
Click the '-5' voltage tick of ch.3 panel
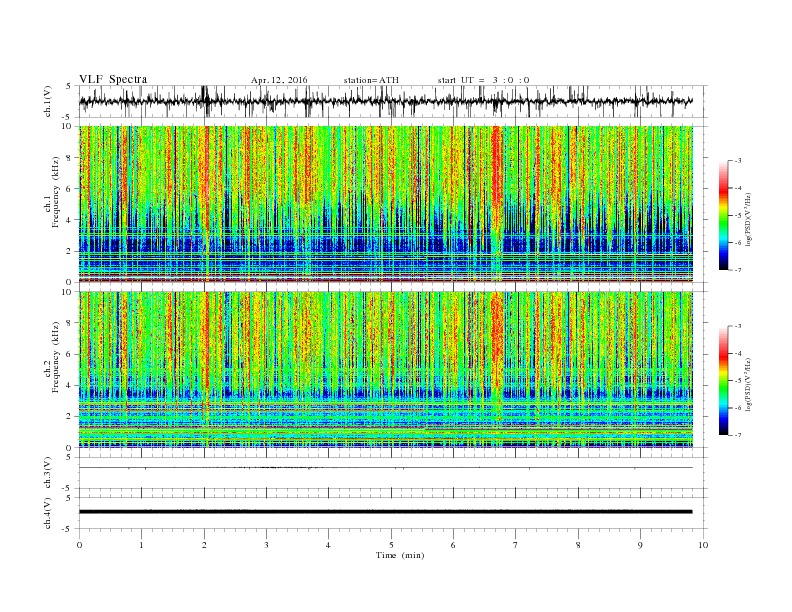[x=68, y=488]
